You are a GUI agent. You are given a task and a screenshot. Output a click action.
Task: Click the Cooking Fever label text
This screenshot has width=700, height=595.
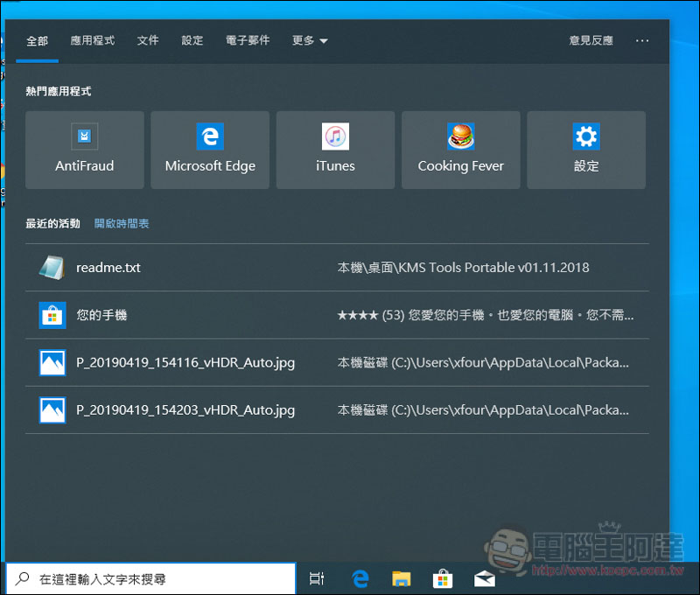click(461, 166)
